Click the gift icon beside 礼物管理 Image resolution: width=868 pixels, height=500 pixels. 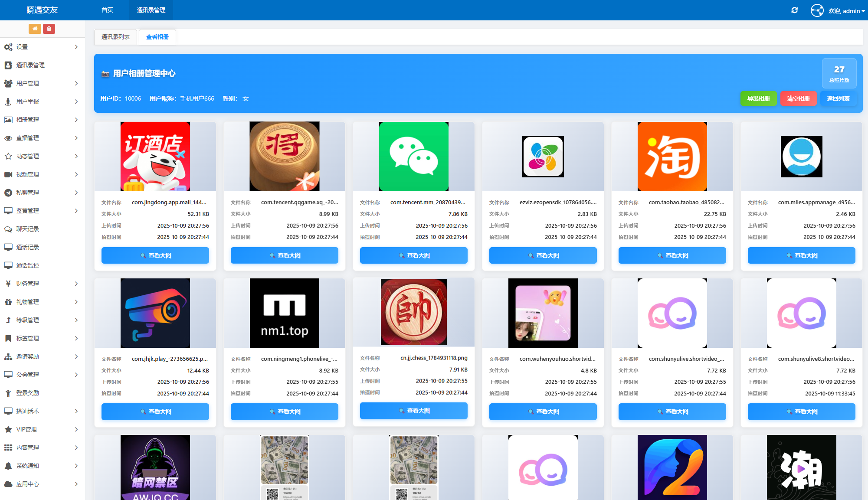point(8,302)
